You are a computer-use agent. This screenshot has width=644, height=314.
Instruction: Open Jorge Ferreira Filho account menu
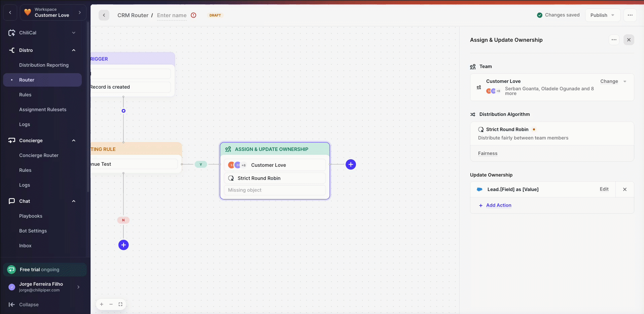[45, 287]
